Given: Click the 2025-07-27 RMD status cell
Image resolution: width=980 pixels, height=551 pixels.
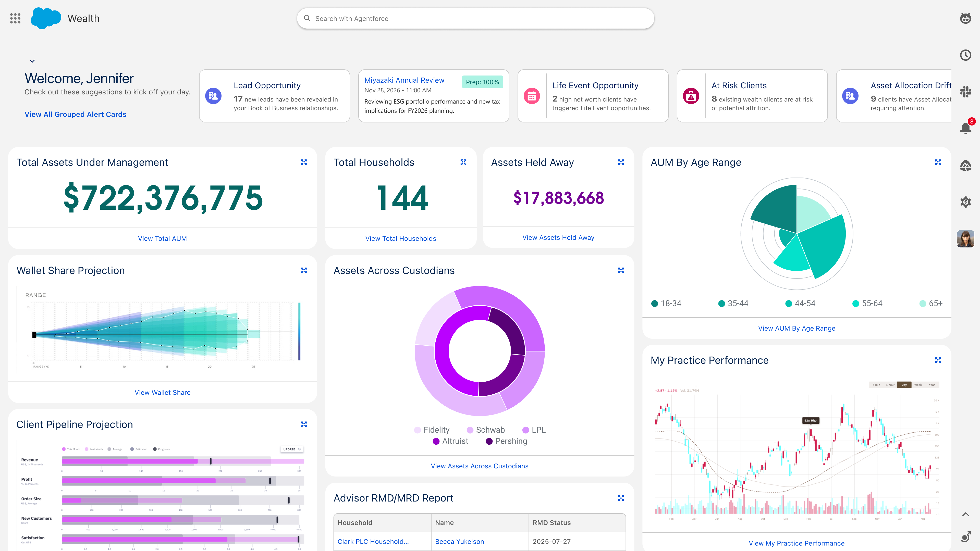Looking at the screenshot, I should click(577, 542).
